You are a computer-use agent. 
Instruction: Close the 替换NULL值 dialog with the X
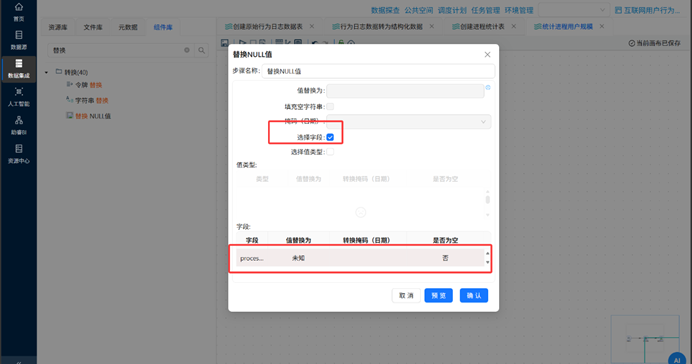coord(487,54)
